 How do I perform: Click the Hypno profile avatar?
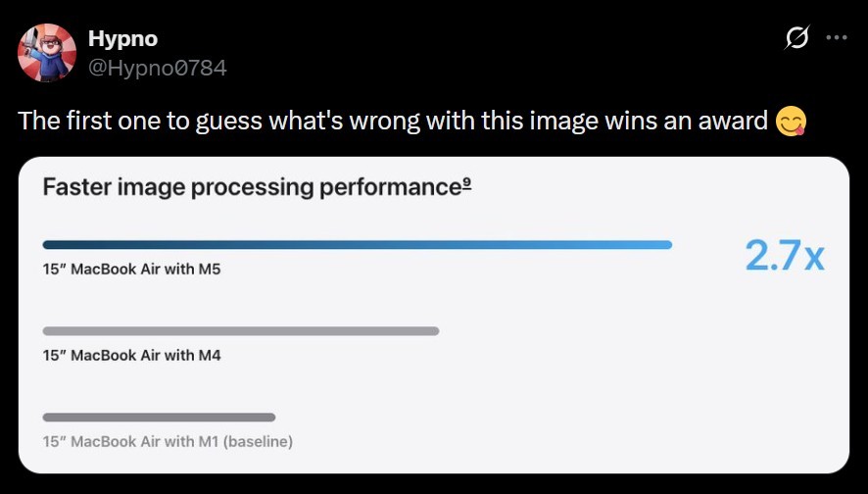47,52
